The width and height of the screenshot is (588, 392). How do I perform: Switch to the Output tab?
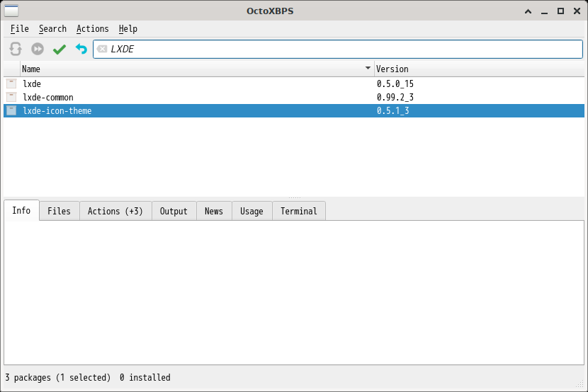[x=174, y=211]
